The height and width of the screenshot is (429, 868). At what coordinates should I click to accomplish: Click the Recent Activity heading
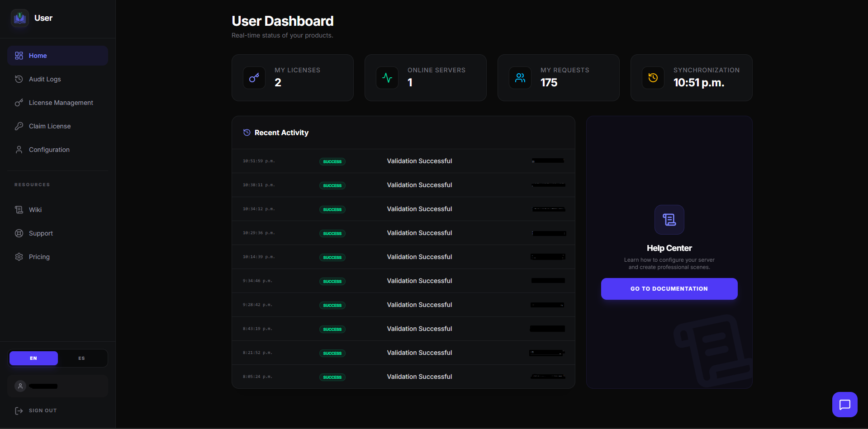(281, 132)
